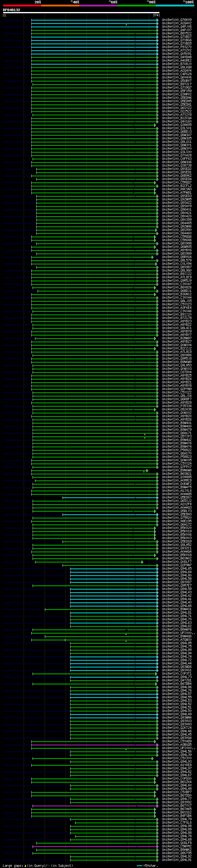Open the hit UniRef100_A2Q4V2
The width and height of the screenshot is (197, 868).
pos(177,23)
